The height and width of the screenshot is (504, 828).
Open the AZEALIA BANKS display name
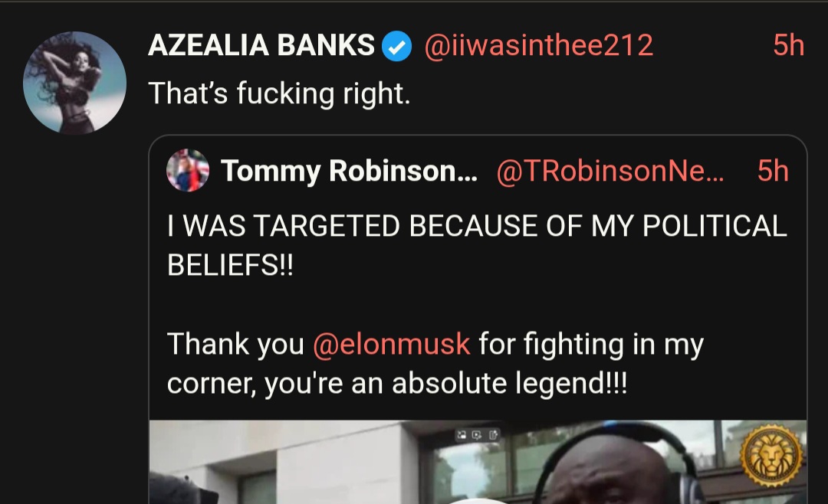pyautogui.click(x=261, y=45)
